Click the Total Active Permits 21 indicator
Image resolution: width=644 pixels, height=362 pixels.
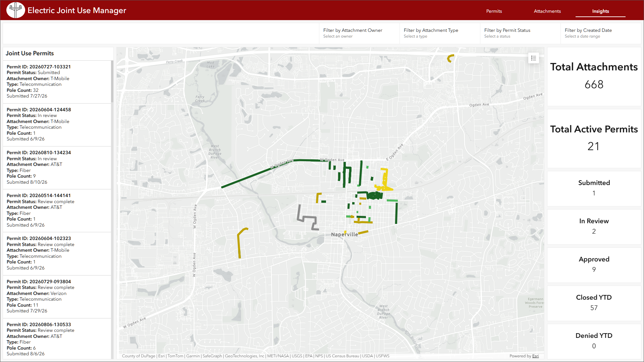point(594,138)
